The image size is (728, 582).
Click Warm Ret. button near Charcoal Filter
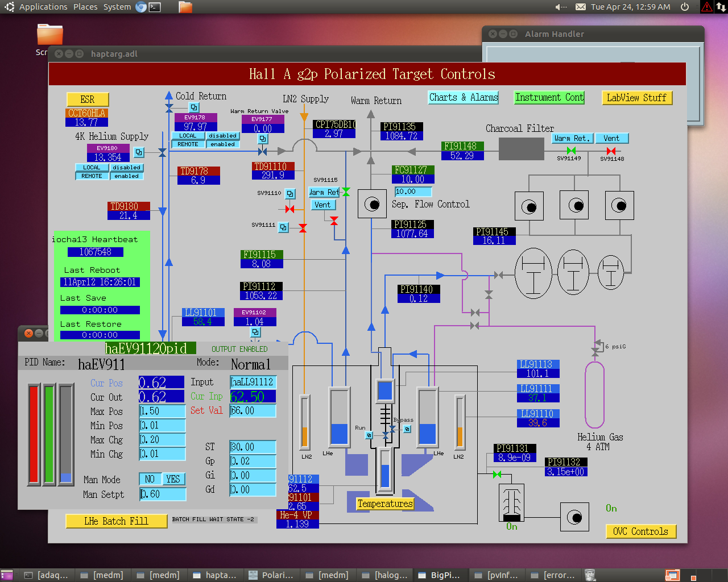point(573,138)
